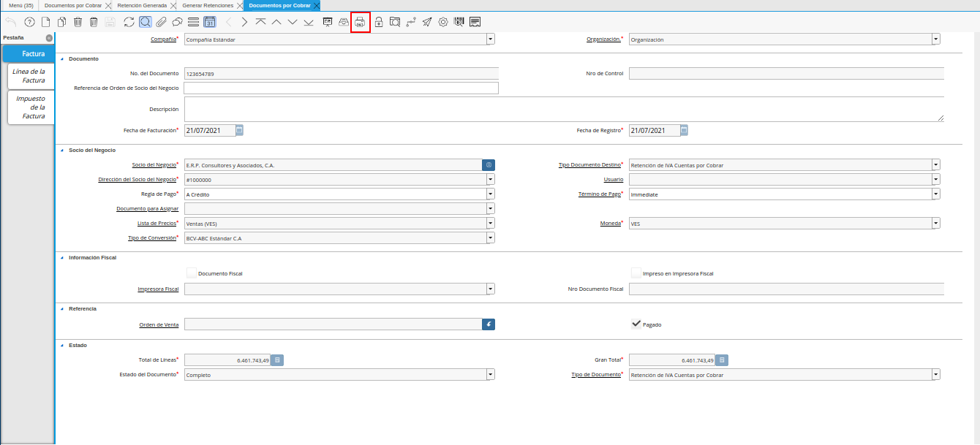Click the Referencia de Orden de Socio field
The height and width of the screenshot is (445, 980).
click(x=341, y=88)
